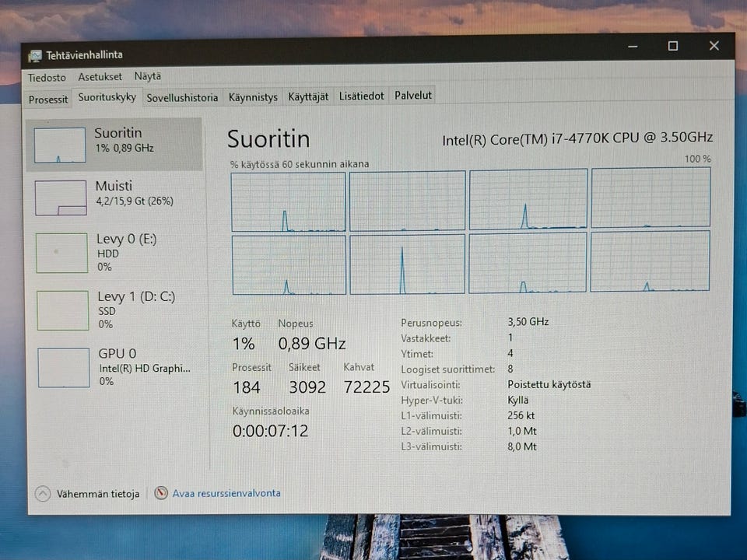The width and height of the screenshot is (747, 560).
Task: Switch to the Sovellushistoria tab
Action: click(x=182, y=98)
